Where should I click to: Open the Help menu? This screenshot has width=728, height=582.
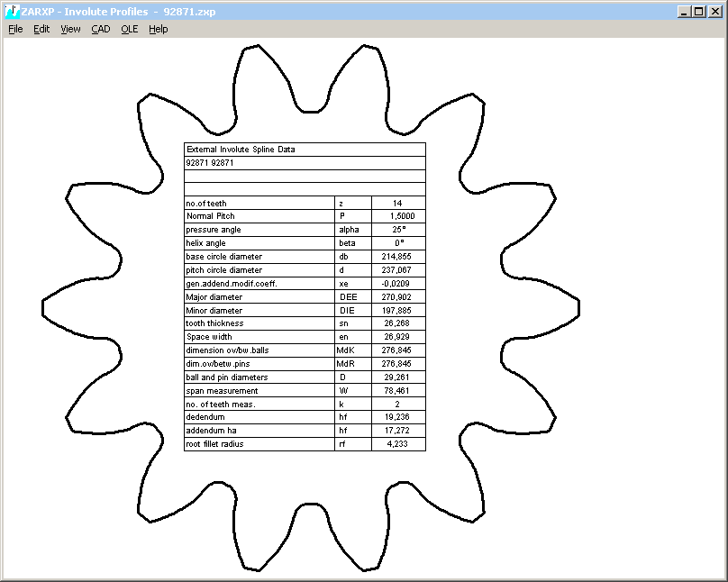[x=159, y=29]
